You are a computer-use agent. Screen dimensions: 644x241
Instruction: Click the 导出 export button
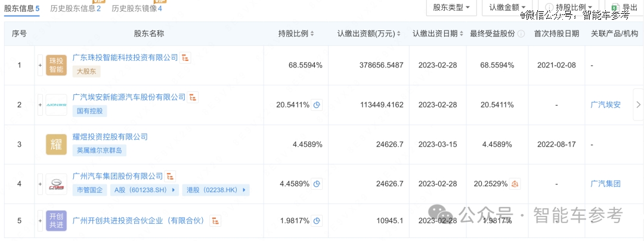tap(624, 7)
